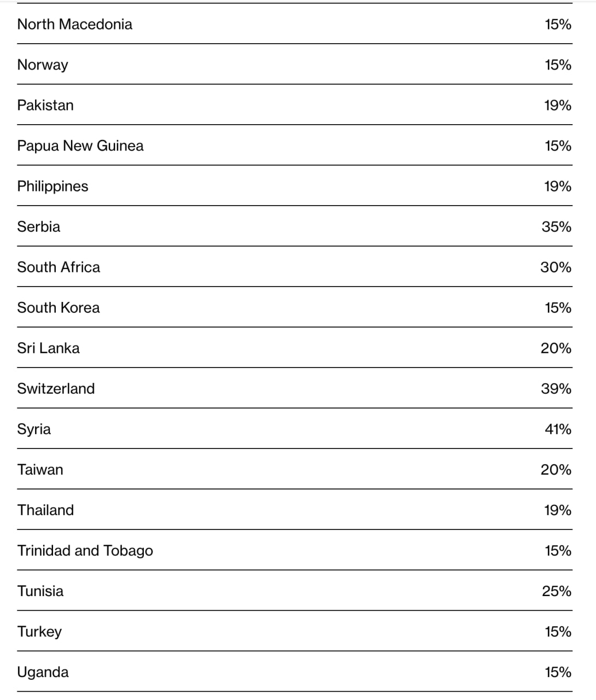Click the Syria country name
Screen dimensions: 596x700
(x=34, y=429)
